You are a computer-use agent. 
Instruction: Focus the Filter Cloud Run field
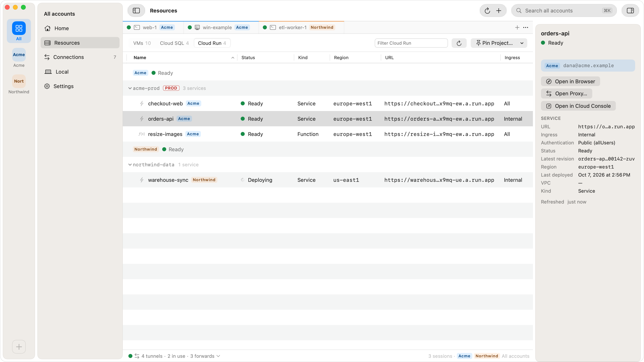(411, 43)
